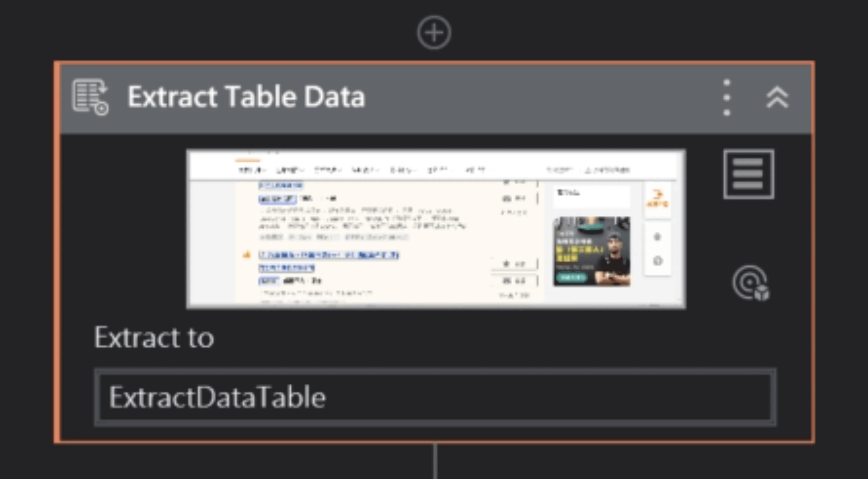
Task: Click the man advertisement image in the preview
Action: (x=591, y=251)
